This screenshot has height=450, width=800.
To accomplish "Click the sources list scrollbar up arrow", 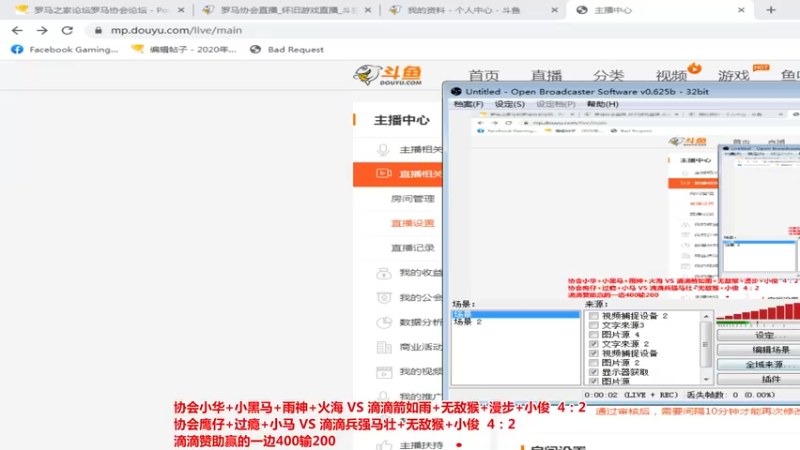I will (x=706, y=316).
